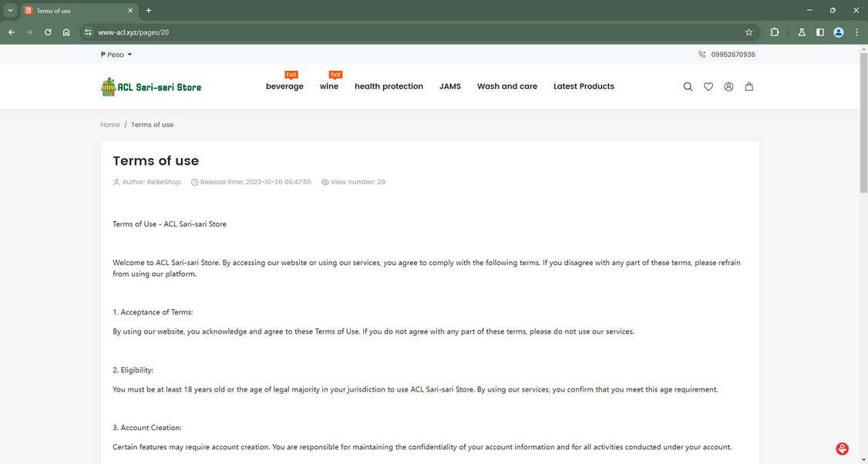Viewport: 868px width, 464px height.
Task: Open the customer service chat icon
Action: pyautogui.click(x=841, y=448)
